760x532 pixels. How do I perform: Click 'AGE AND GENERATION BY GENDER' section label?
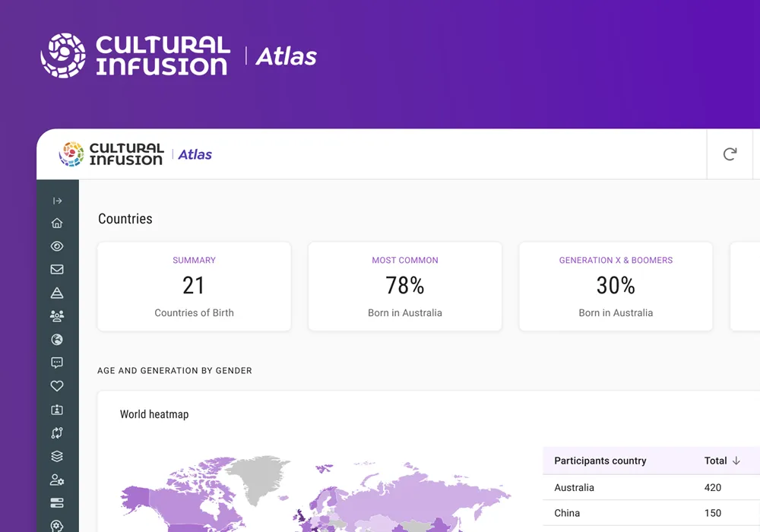(175, 371)
